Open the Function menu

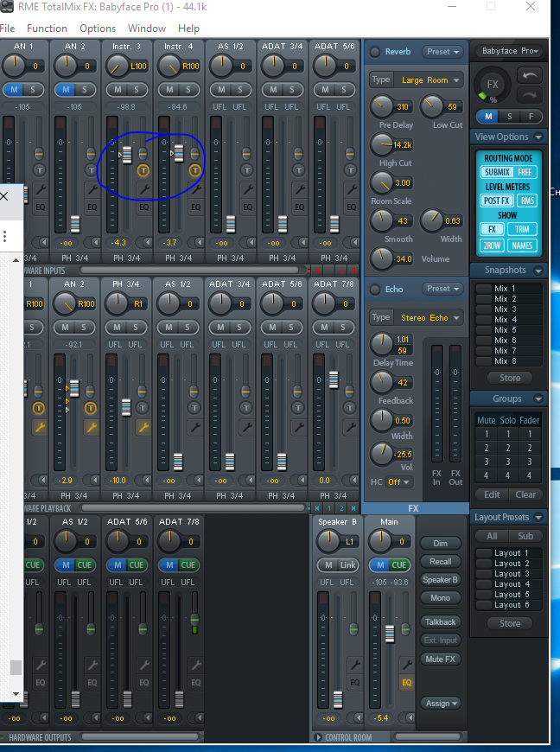click(47, 29)
